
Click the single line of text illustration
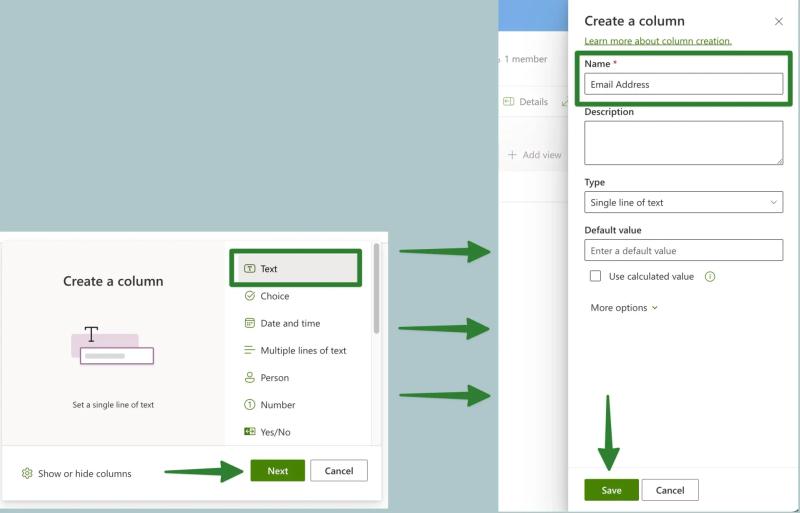pyautogui.click(x=113, y=345)
